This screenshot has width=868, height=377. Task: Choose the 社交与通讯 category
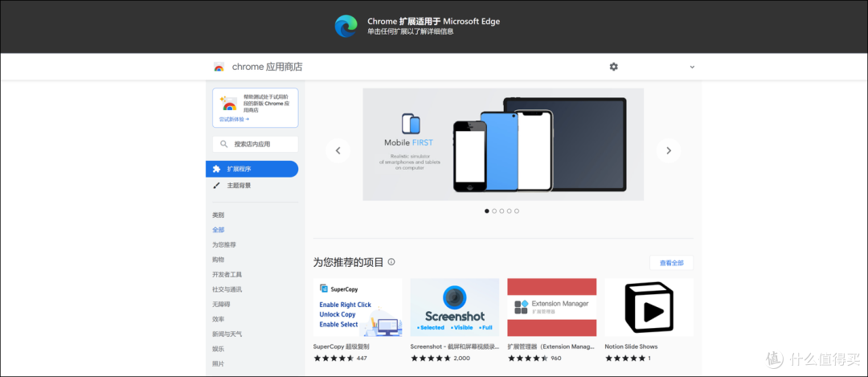227,289
